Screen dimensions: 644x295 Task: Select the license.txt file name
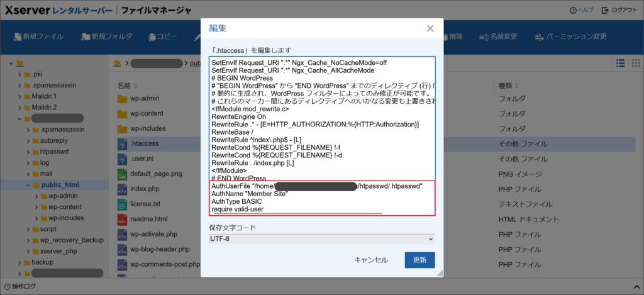click(145, 204)
